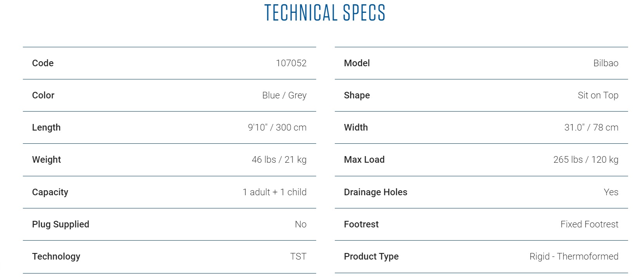Click the Width value 31.0" / 78 cm
The width and height of the screenshot is (644, 277).
coord(591,127)
